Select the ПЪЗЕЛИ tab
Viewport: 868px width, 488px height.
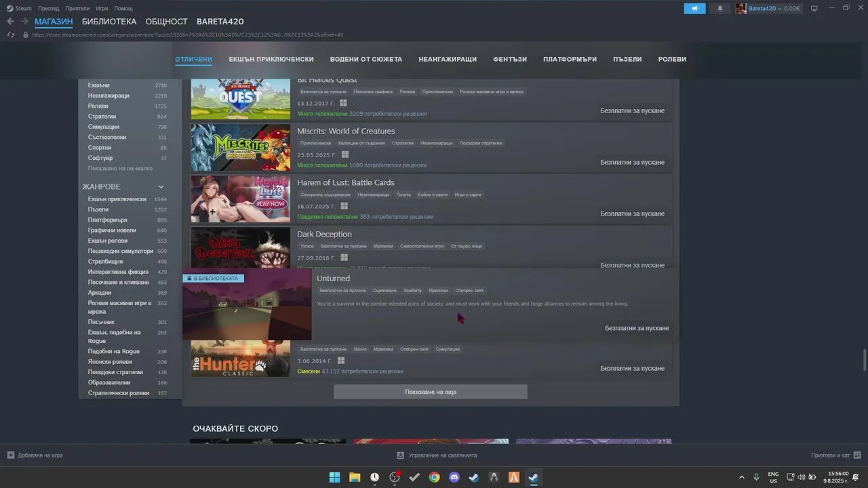[x=627, y=59]
